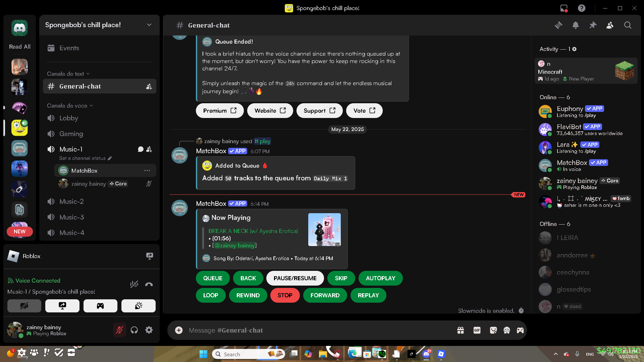Toggle noise suppression in voice panel

pos(134,285)
